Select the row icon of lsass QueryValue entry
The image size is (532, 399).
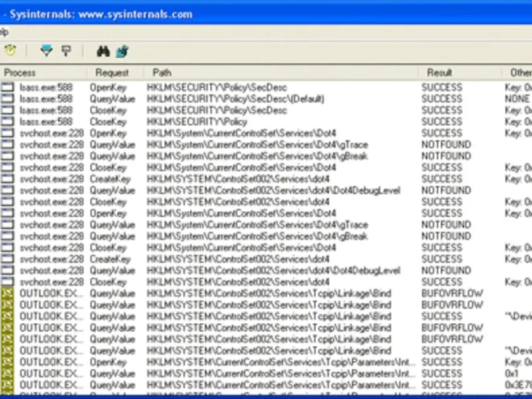[7, 98]
